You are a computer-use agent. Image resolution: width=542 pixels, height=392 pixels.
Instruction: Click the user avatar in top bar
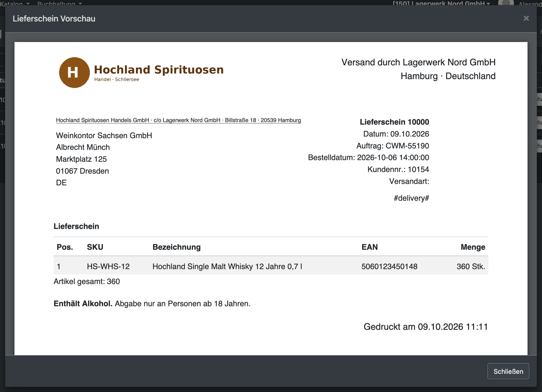pyautogui.click(x=506, y=2)
